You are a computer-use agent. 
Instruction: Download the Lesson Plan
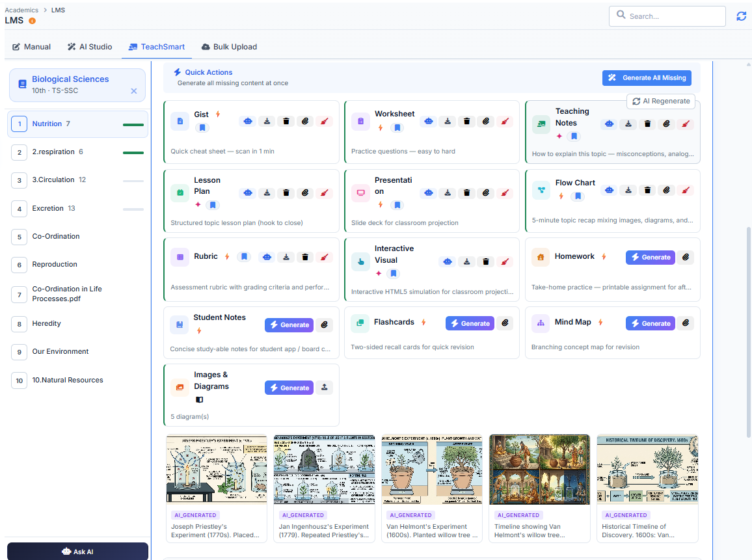(267, 193)
